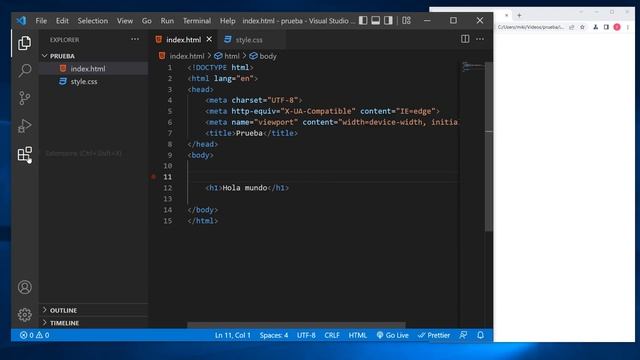Change HTML language mode
The width and height of the screenshot is (640, 360).
coord(358,335)
